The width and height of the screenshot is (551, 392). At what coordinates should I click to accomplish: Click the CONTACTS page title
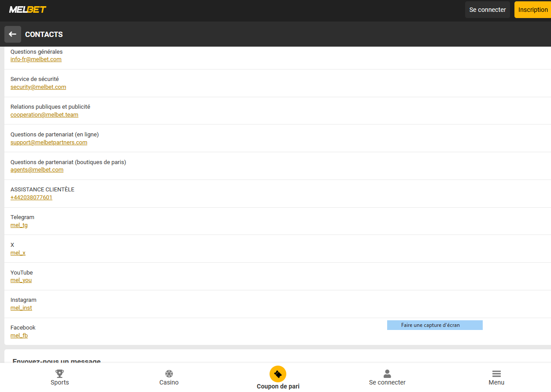(44, 34)
